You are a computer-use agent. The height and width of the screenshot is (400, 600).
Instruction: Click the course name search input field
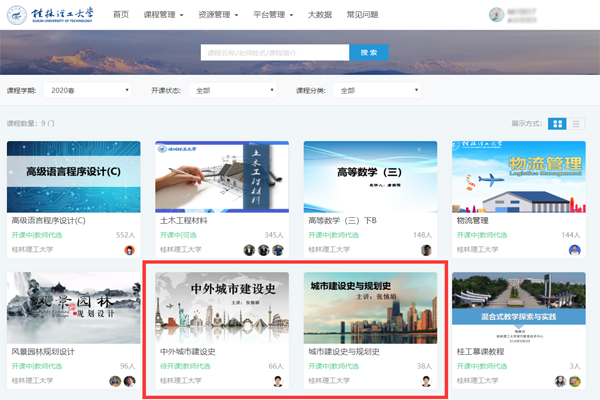273,52
